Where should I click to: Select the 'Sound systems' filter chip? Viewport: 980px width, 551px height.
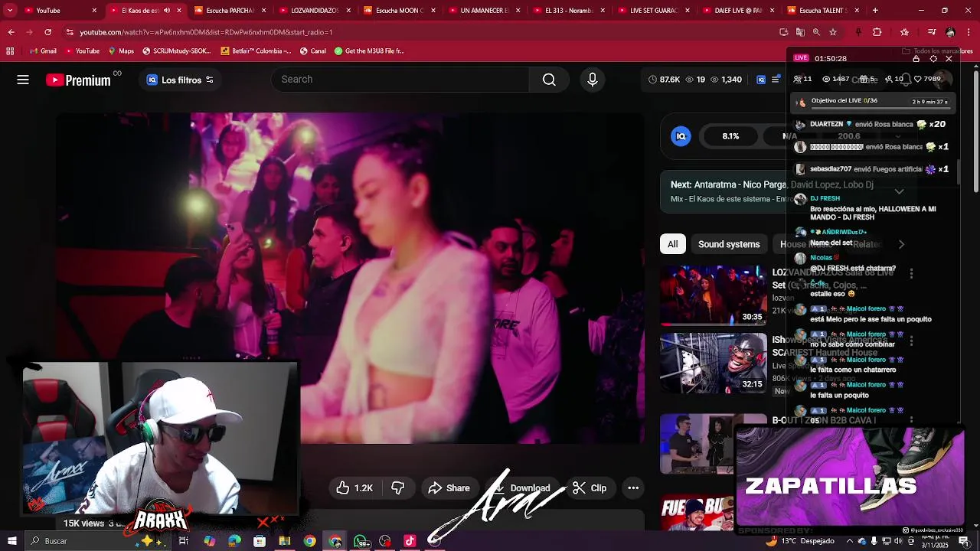[x=729, y=244]
